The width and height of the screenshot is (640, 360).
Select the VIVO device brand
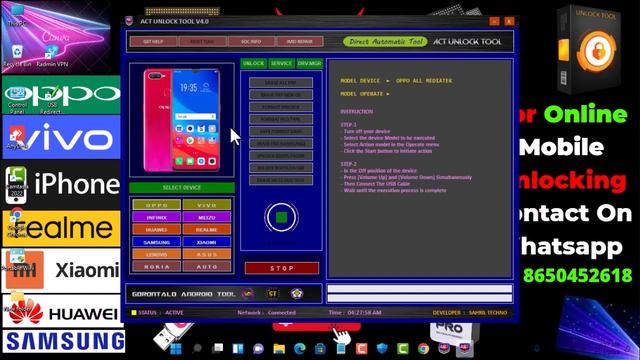207,205
